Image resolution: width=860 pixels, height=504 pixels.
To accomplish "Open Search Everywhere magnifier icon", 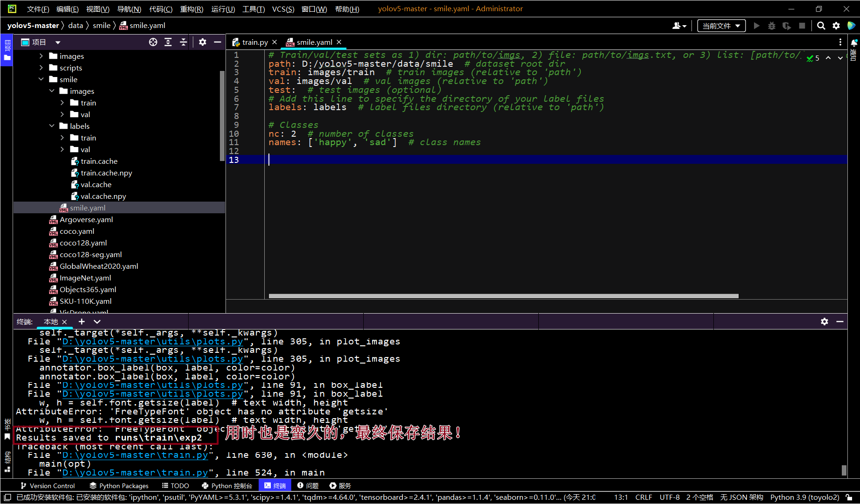I will tap(821, 26).
